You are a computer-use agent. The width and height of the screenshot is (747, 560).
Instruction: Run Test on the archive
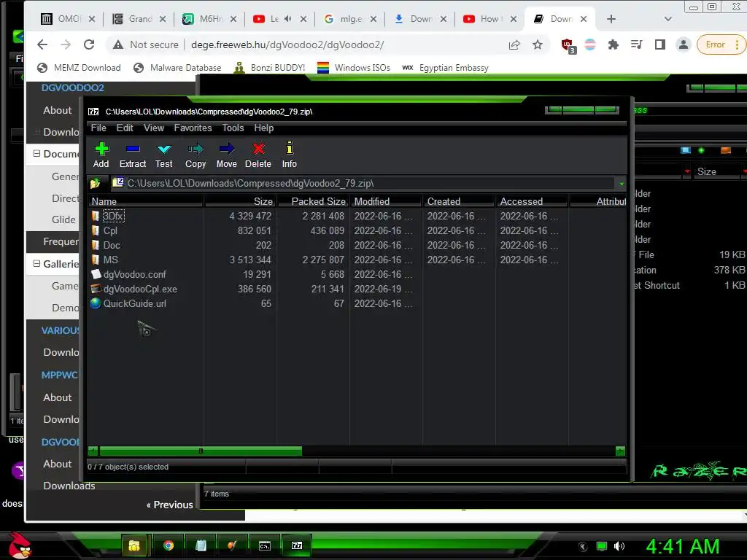(x=164, y=155)
